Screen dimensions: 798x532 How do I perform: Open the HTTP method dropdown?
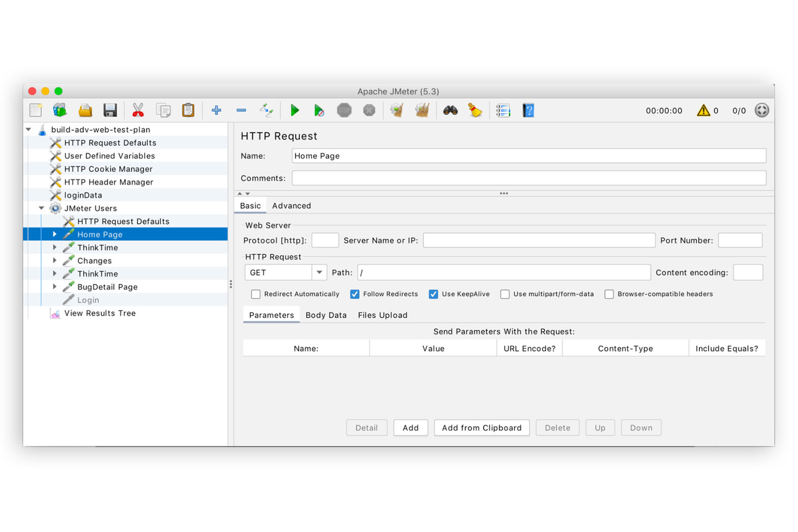[x=319, y=272]
